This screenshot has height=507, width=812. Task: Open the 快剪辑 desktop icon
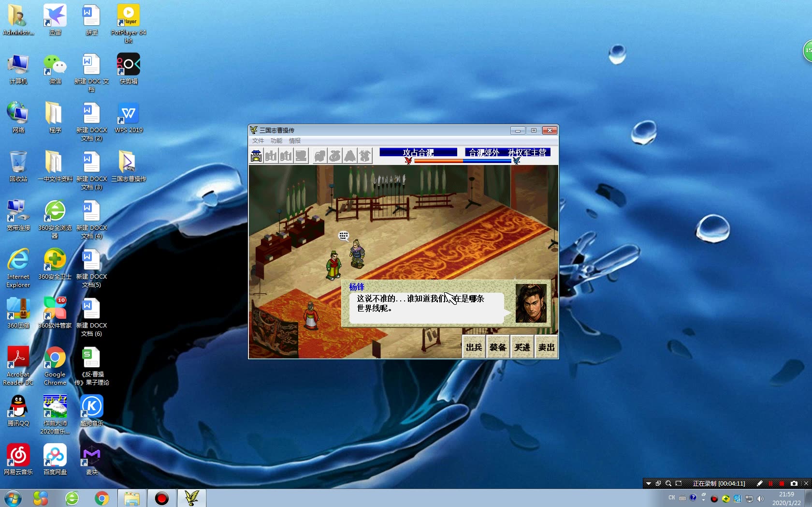click(129, 69)
